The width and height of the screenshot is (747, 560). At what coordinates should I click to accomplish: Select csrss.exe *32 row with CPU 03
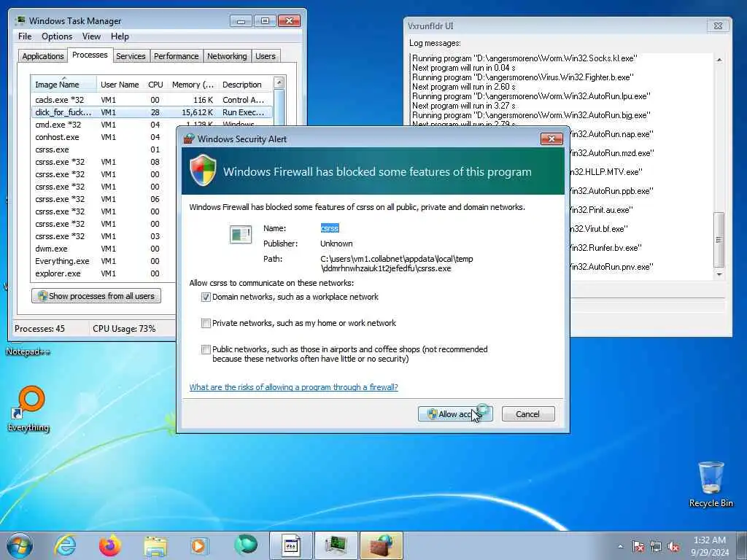tap(104, 236)
